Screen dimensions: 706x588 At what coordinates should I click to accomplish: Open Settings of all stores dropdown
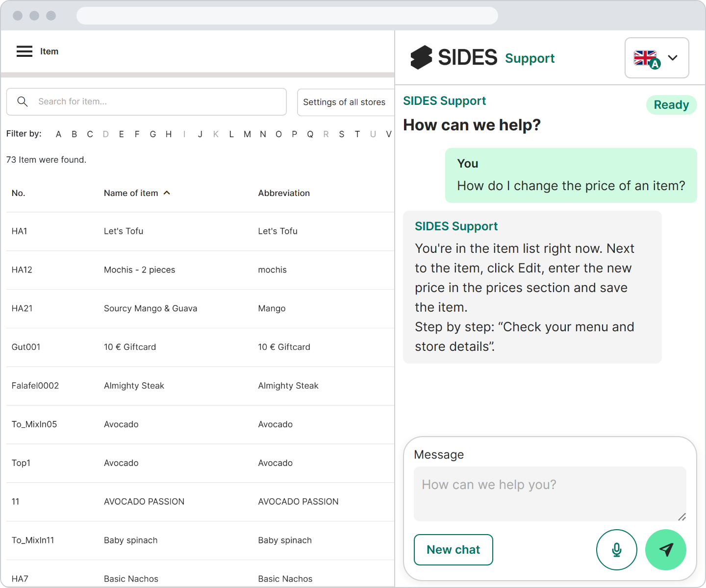click(x=346, y=102)
